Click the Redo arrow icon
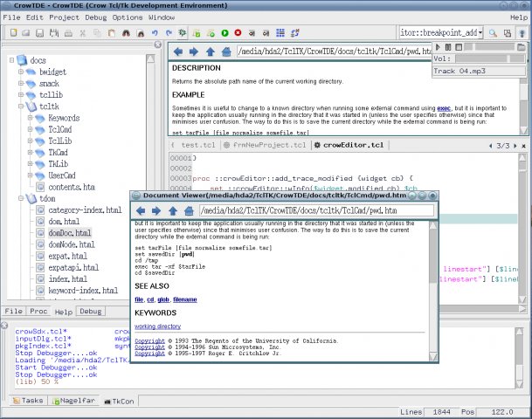The image size is (532, 419). click(169, 33)
